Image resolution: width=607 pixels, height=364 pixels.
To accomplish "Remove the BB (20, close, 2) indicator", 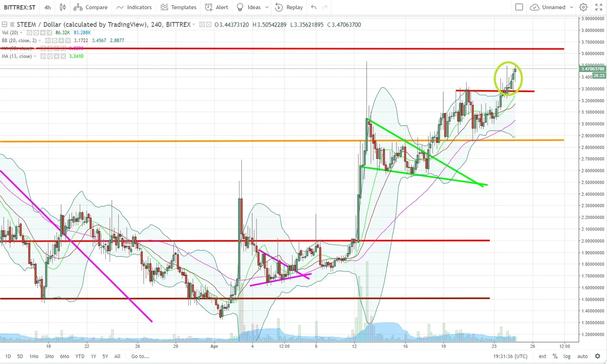I will click(68, 40).
